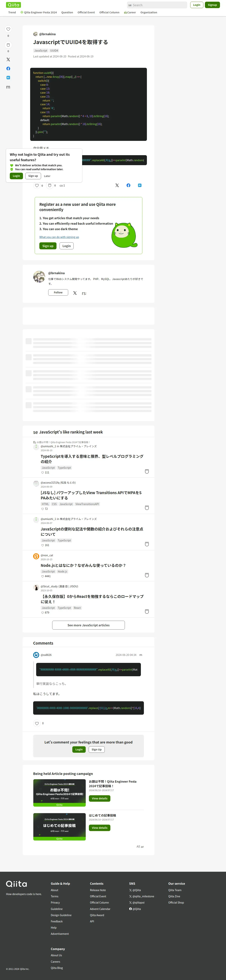This screenshot has height=980, width=226.
Task: Open author's RSS feed icon beside Follow
Action: [x=84, y=293]
